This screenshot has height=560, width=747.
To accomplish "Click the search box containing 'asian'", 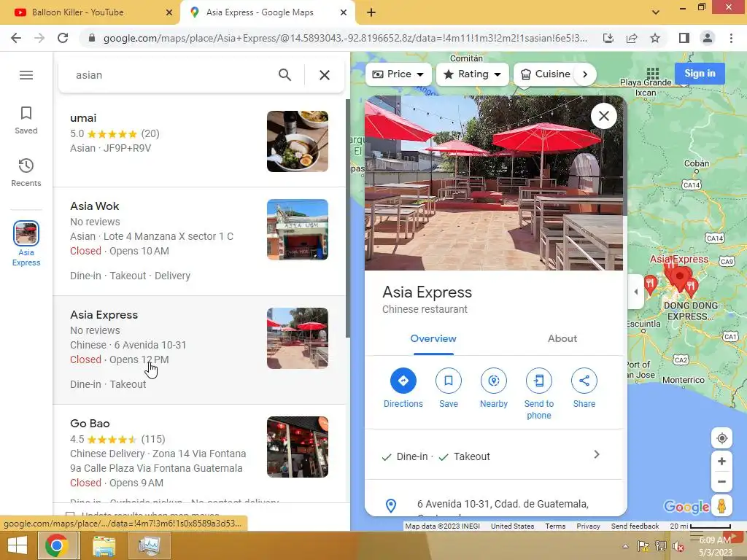I will pyautogui.click(x=171, y=75).
